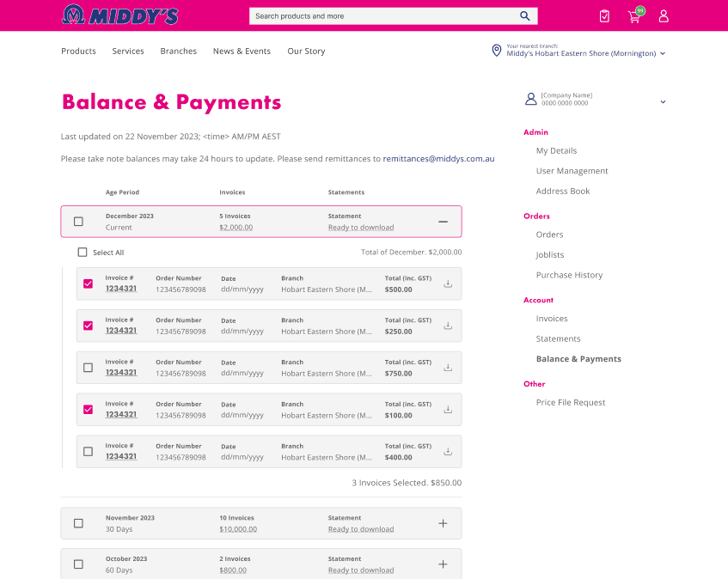This screenshot has height=579, width=728.
Task: Click the 'Total of December. $2,000.00' text
Action: click(412, 253)
